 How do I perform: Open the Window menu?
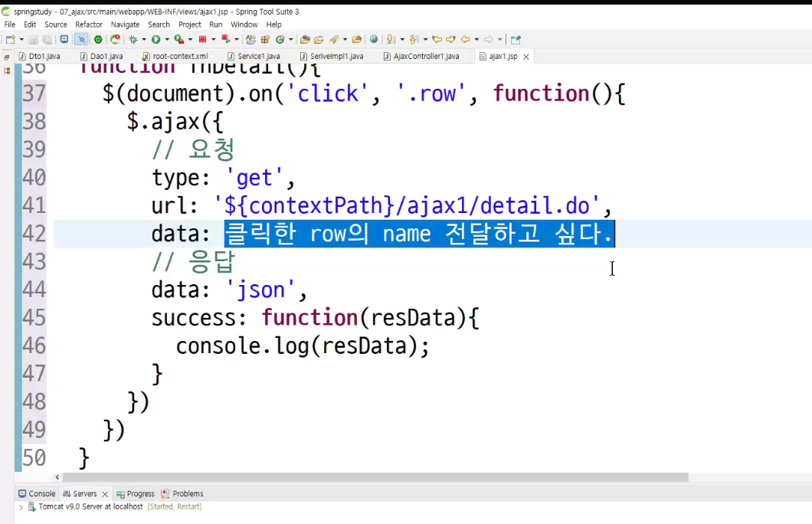coord(244,25)
